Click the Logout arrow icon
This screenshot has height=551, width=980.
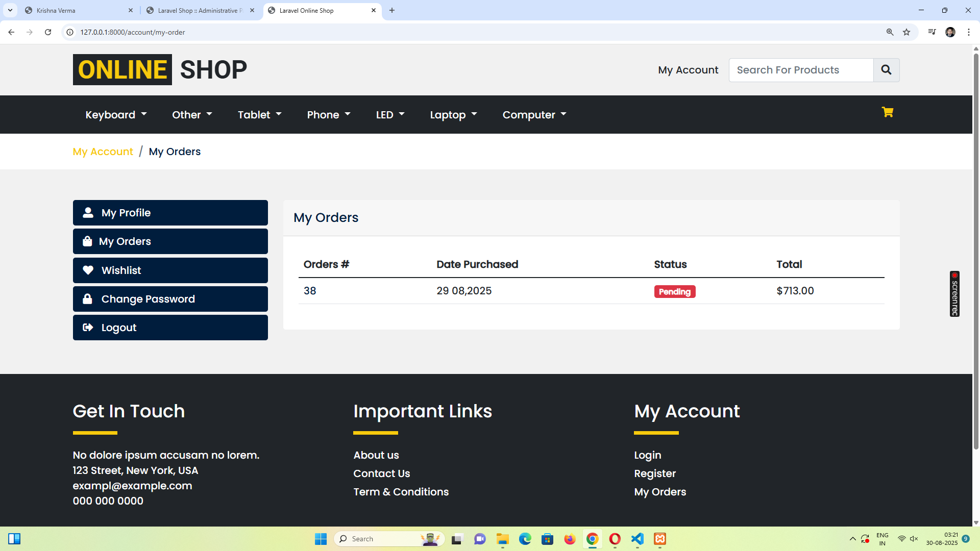pyautogui.click(x=88, y=328)
